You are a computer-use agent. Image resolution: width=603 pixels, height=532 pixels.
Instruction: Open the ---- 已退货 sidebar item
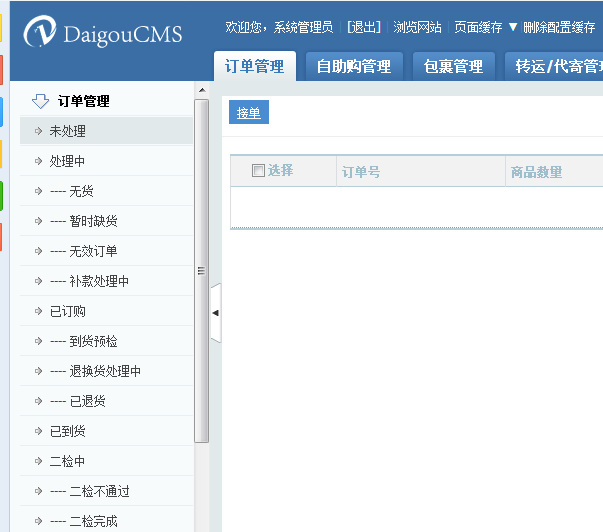[107, 401]
